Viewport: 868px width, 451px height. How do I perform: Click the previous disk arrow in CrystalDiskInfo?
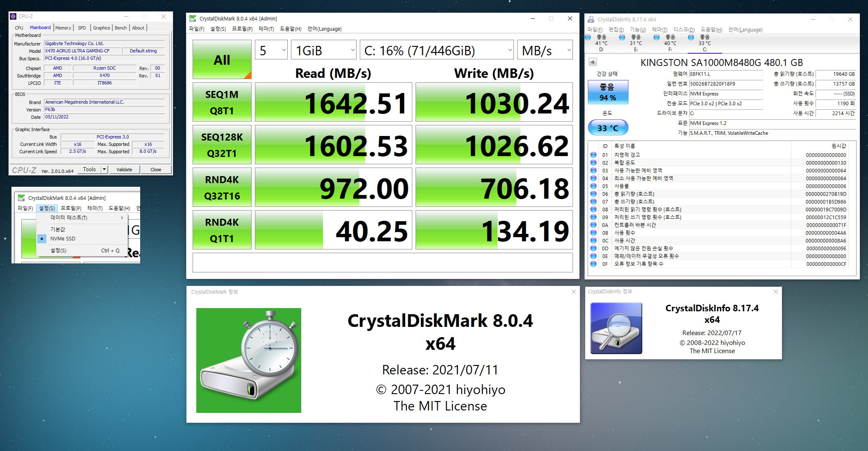point(593,62)
